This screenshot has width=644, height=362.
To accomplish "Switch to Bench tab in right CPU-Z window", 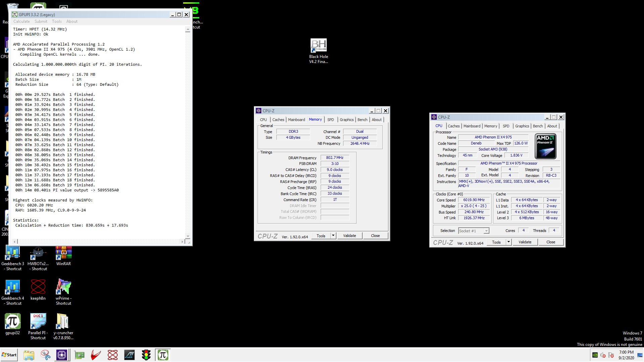I will [538, 126].
